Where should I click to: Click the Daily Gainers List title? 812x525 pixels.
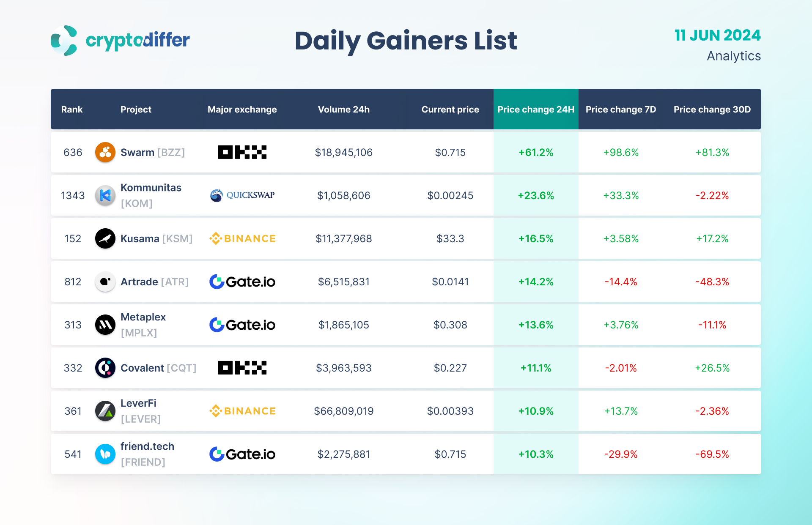[x=406, y=41]
